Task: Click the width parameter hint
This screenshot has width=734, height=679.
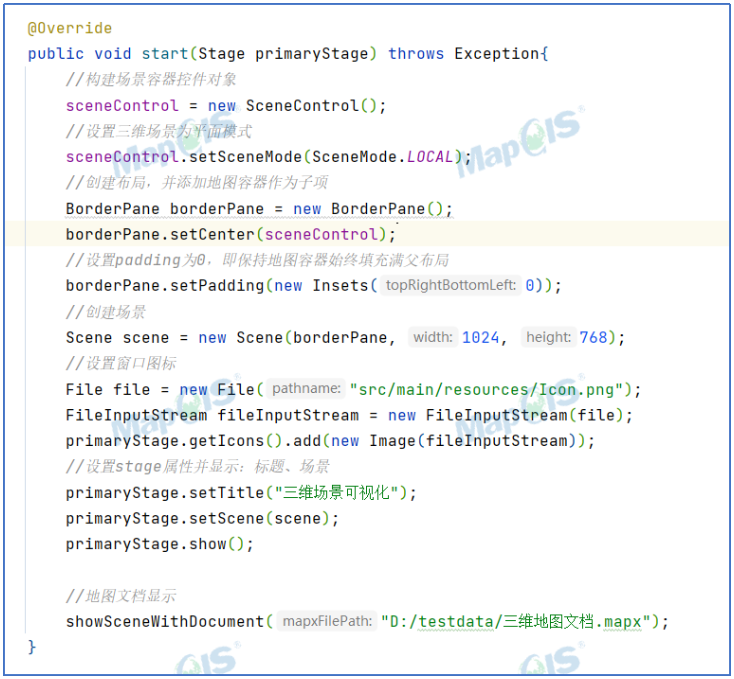Action: coord(433,337)
